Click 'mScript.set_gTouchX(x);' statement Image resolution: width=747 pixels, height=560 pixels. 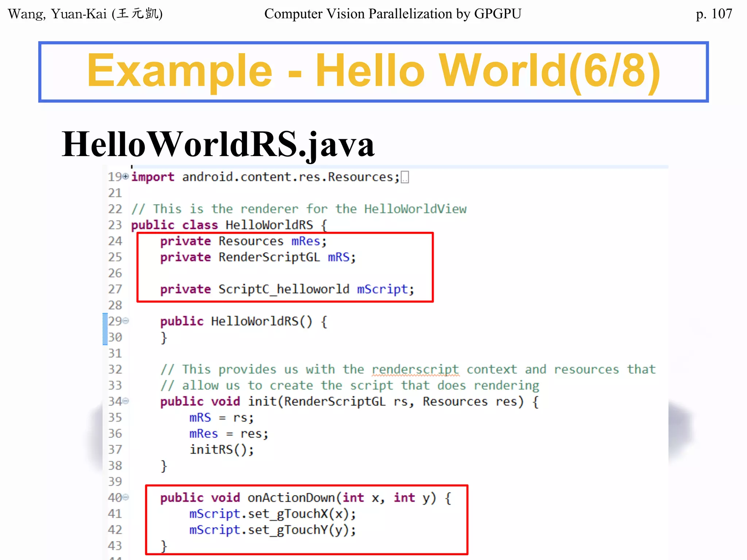pyautogui.click(x=272, y=514)
